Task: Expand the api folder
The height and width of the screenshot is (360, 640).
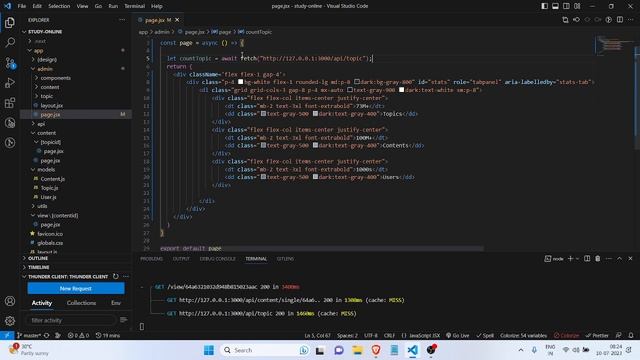Action: [41, 124]
